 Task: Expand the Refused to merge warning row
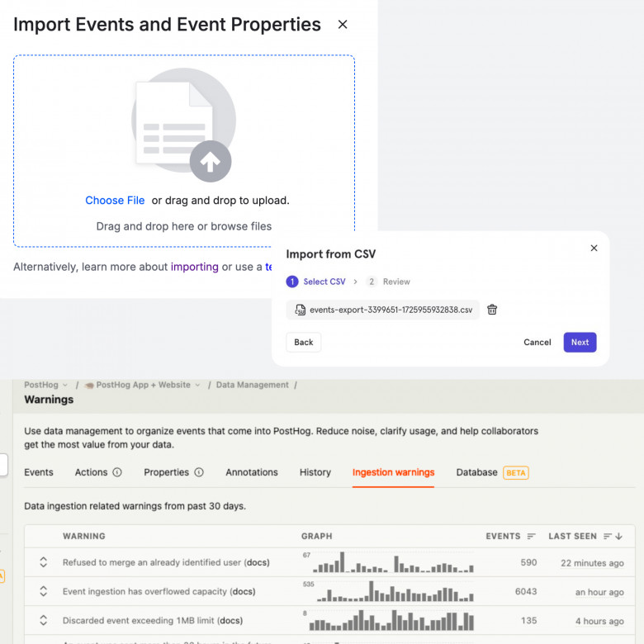43,562
